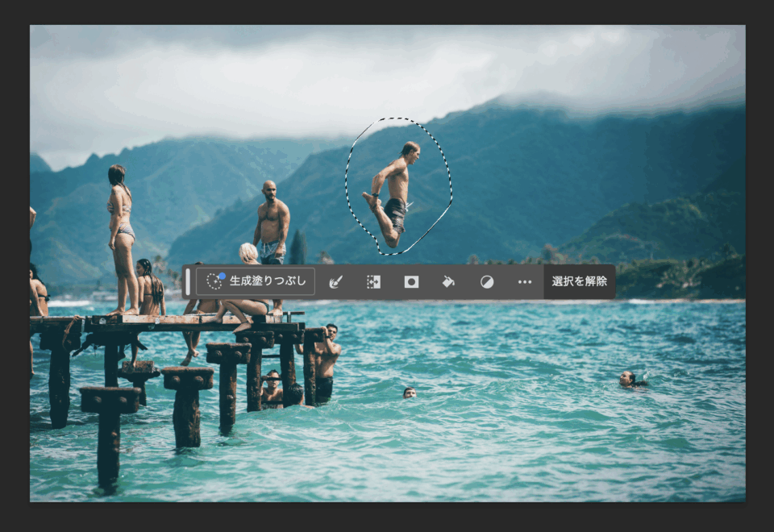Click the invert selection icon
774x532 pixels.
pyautogui.click(x=373, y=281)
